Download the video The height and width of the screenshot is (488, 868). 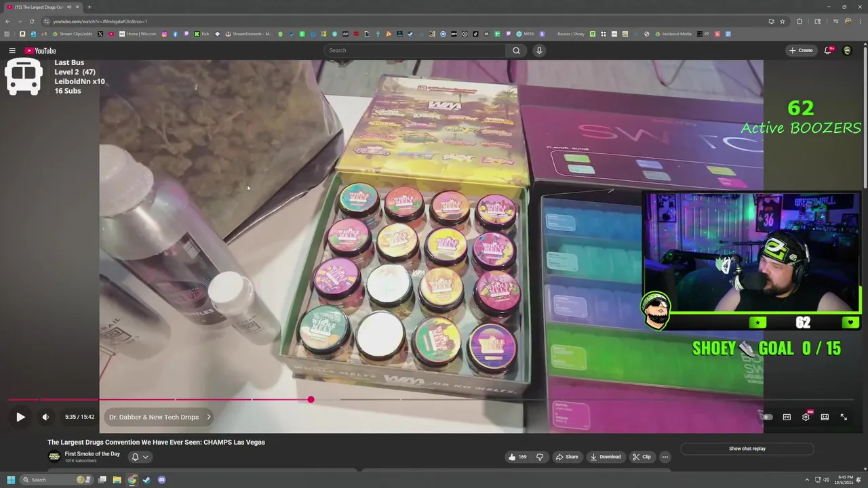[606, 457]
